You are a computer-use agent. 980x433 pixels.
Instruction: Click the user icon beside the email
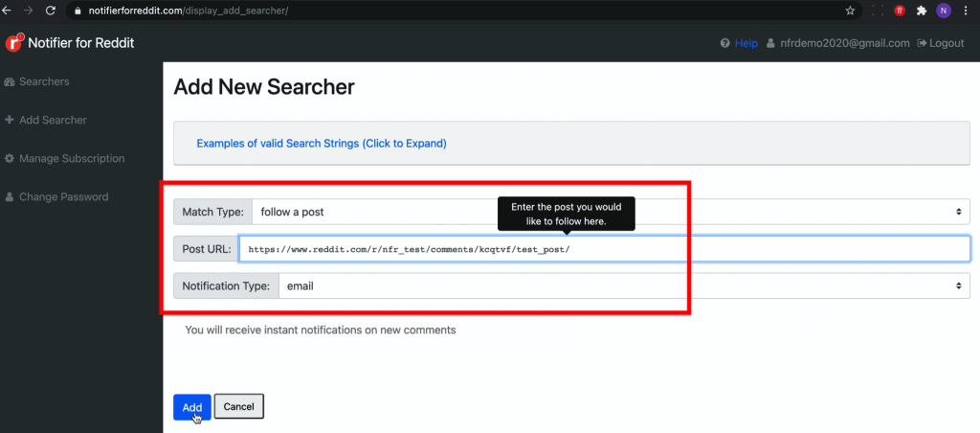(x=770, y=43)
